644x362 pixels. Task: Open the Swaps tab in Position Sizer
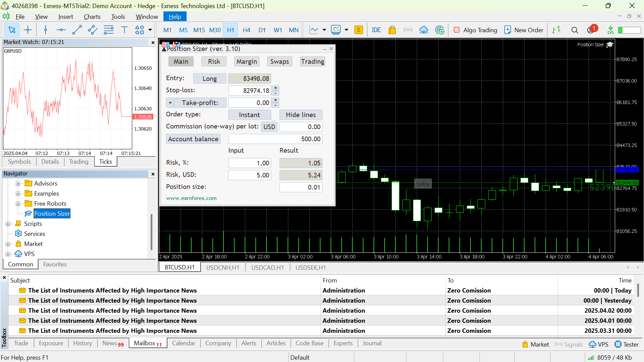(280, 61)
